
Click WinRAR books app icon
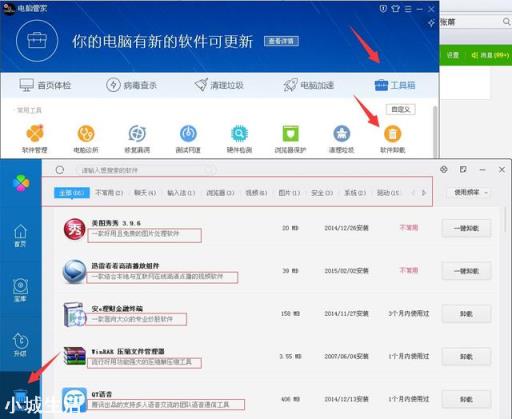point(75,356)
